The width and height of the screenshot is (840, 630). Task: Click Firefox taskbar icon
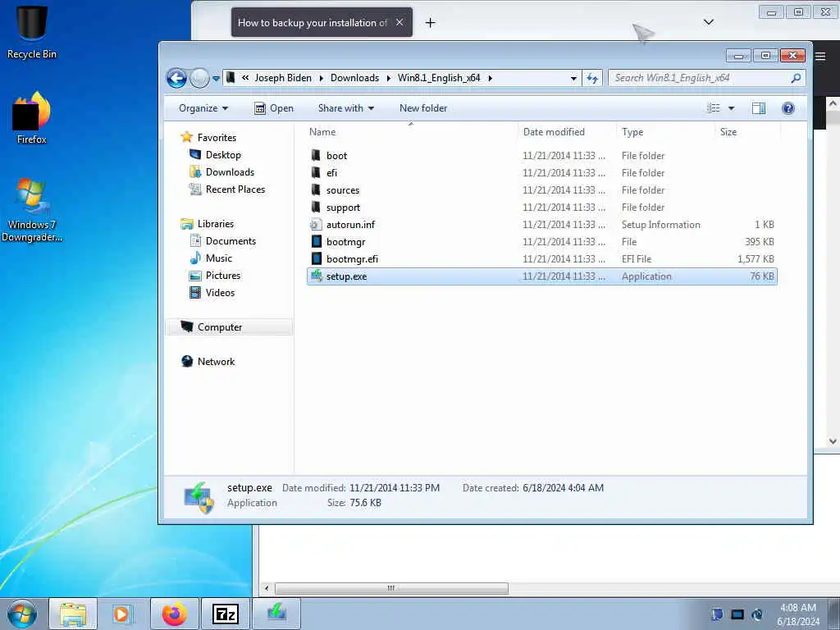click(x=174, y=614)
